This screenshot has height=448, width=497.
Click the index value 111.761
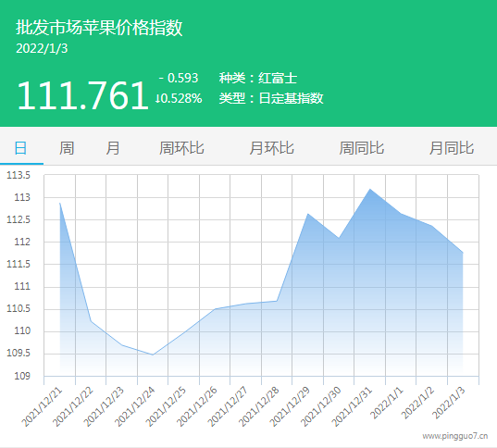click(82, 95)
